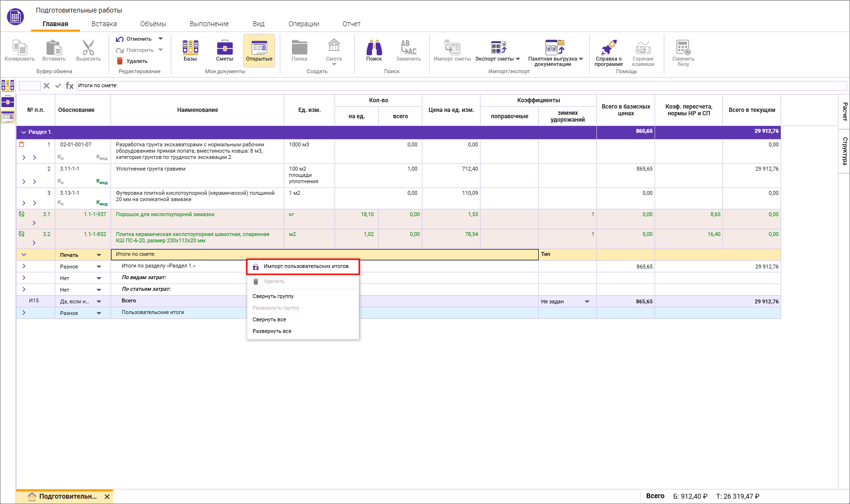This screenshot has width=850, height=504.
Task: Click Экспорт сметы export icon
Action: 497,50
